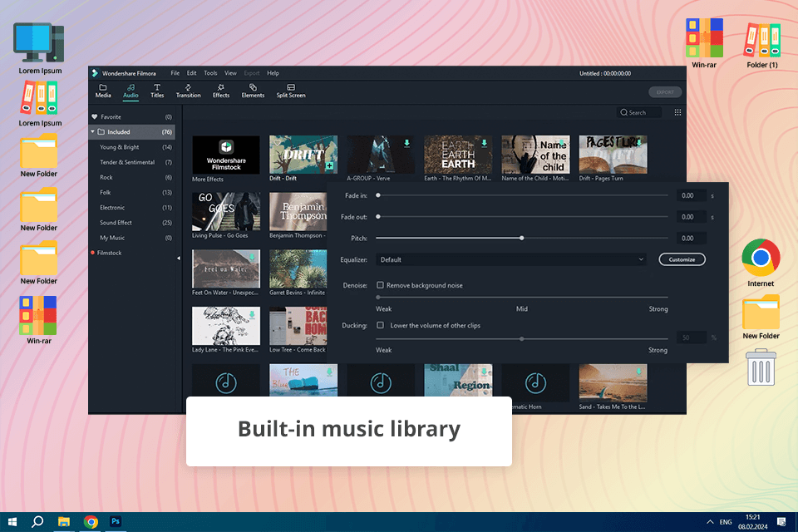Download the A-GROUP - Verve track
Viewport: 798px width, 532px height.
[406, 144]
